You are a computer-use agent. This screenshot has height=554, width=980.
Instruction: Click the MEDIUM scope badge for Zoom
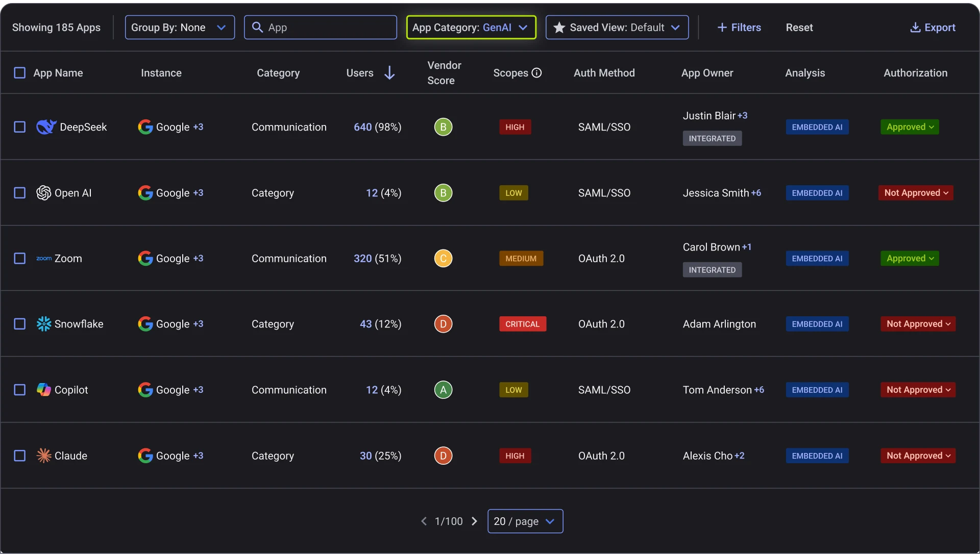[x=521, y=259]
